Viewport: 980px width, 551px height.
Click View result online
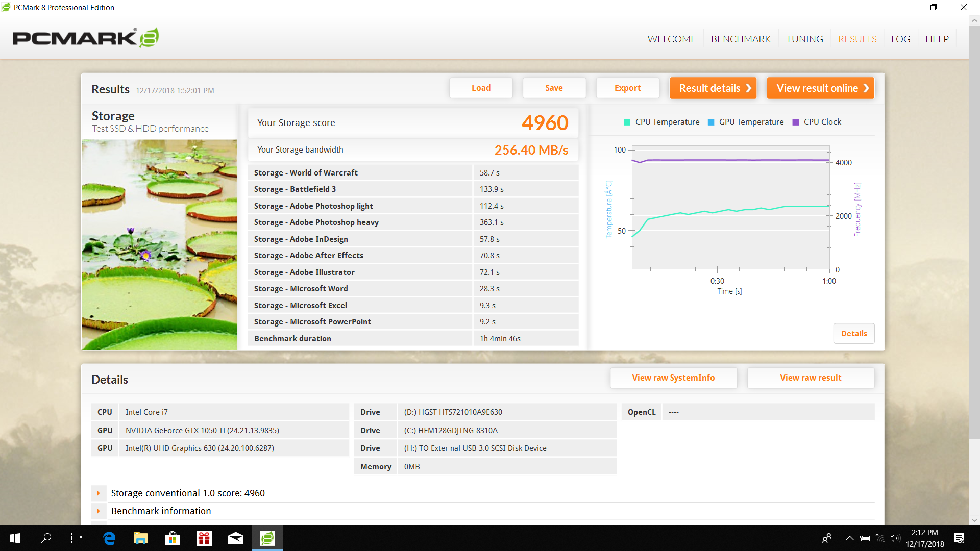click(821, 88)
